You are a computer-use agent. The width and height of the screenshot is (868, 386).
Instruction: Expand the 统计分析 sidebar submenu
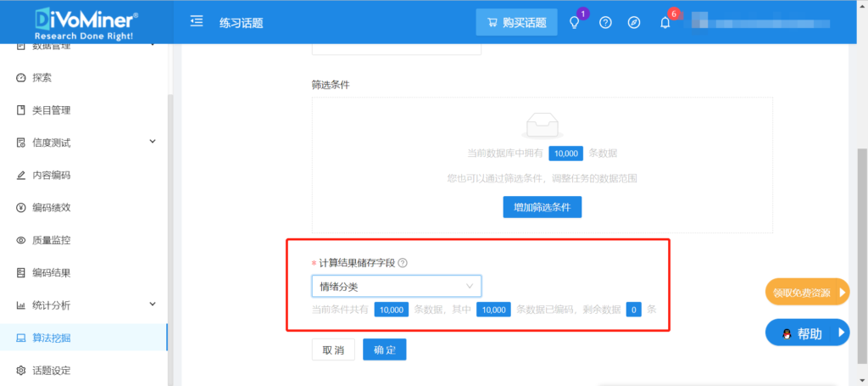click(83, 305)
